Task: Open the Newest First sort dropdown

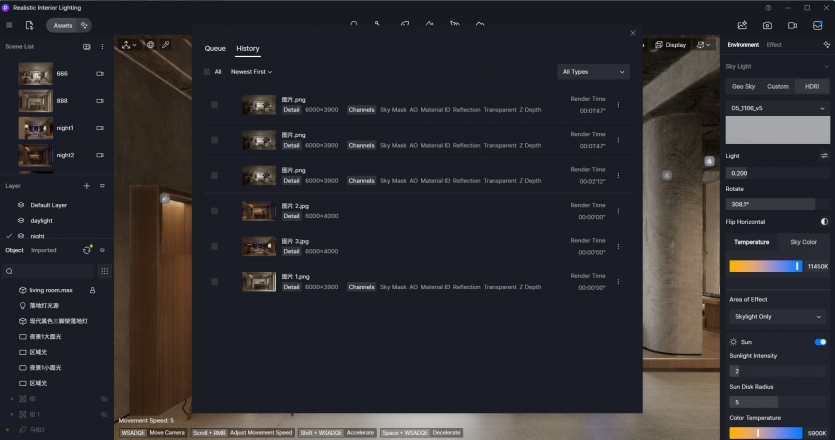Action: tap(251, 72)
